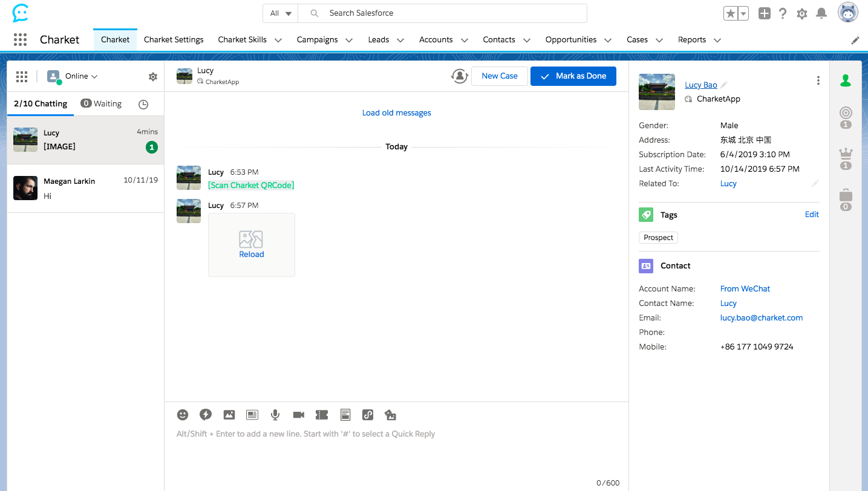This screenshot has width=868, height=491.
Task: Open the crown icon panel in right sidebar
Action: [846, 154]
